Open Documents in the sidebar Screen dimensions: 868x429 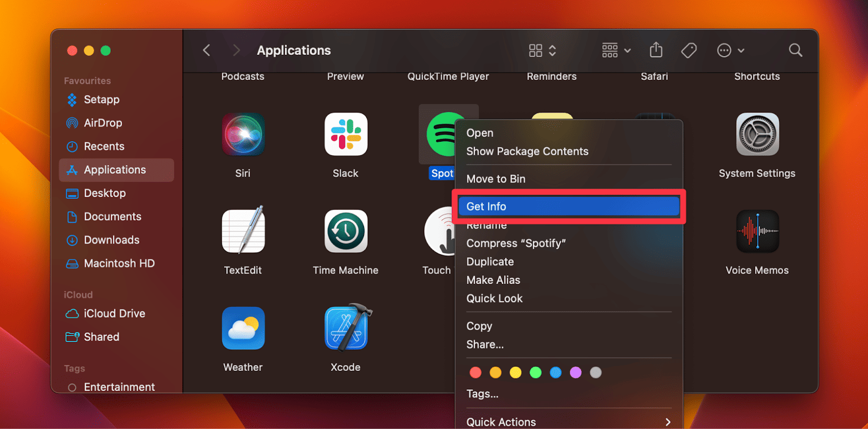click(116, 217)
